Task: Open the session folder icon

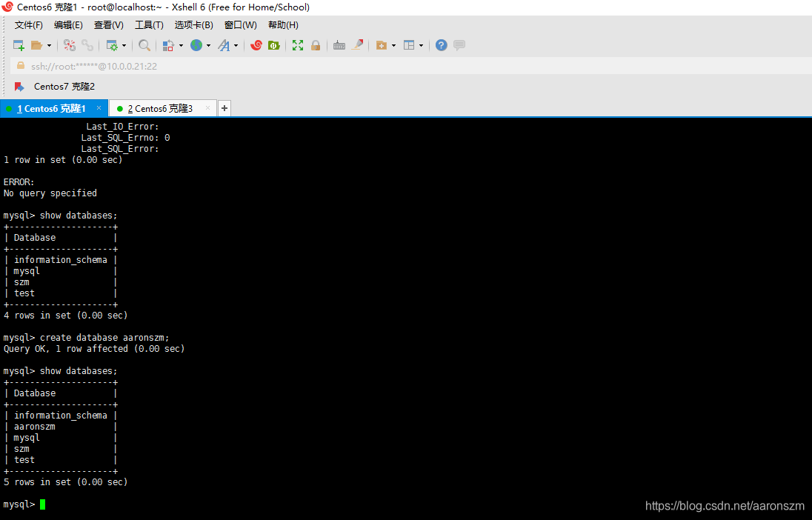Action: click(36, 46)
